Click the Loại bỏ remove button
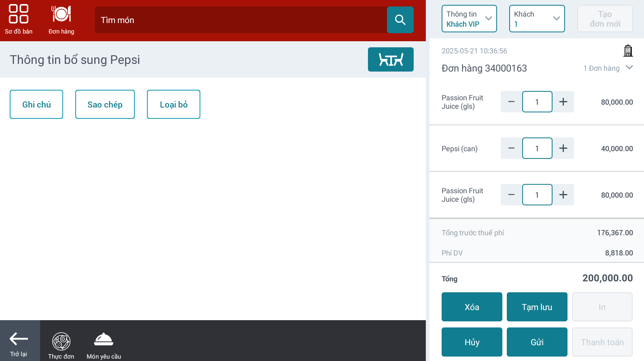This screenshot has width=644, height=361. [174, 104]
